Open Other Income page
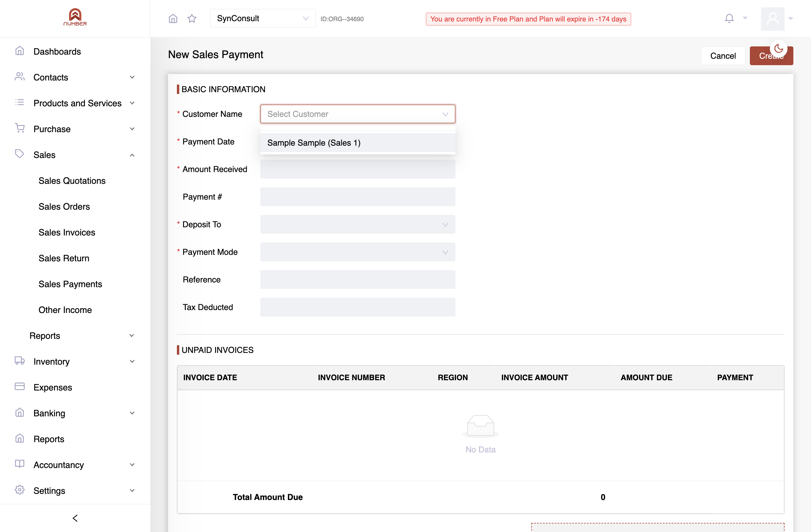Image resolution: width=811 pixels, height=532 pixels. [x=65, y=310]
